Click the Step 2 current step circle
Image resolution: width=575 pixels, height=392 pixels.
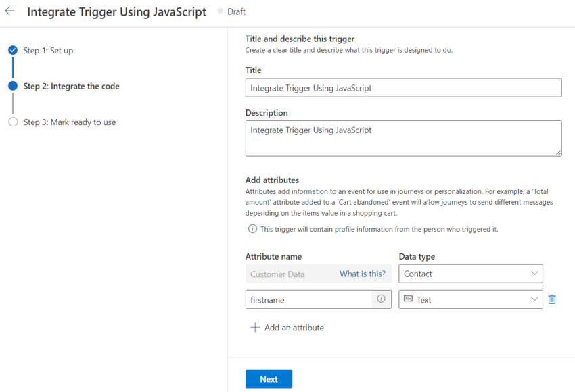pos(13,86)
